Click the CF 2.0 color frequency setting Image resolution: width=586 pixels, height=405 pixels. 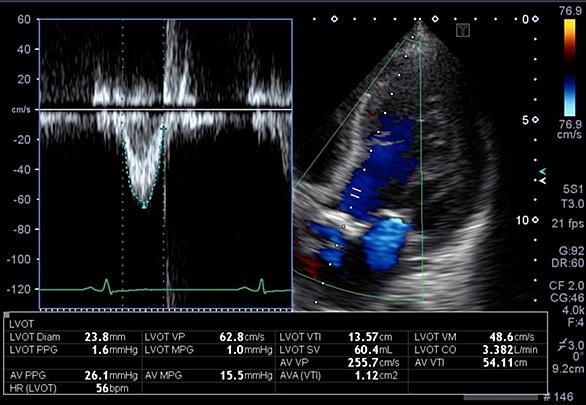(x=566, y=285)
